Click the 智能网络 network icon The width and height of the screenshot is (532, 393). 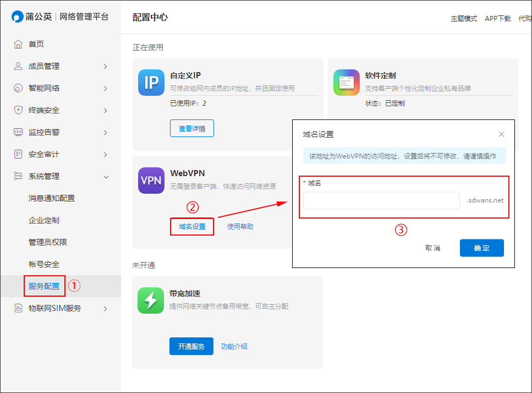point(18,88)
